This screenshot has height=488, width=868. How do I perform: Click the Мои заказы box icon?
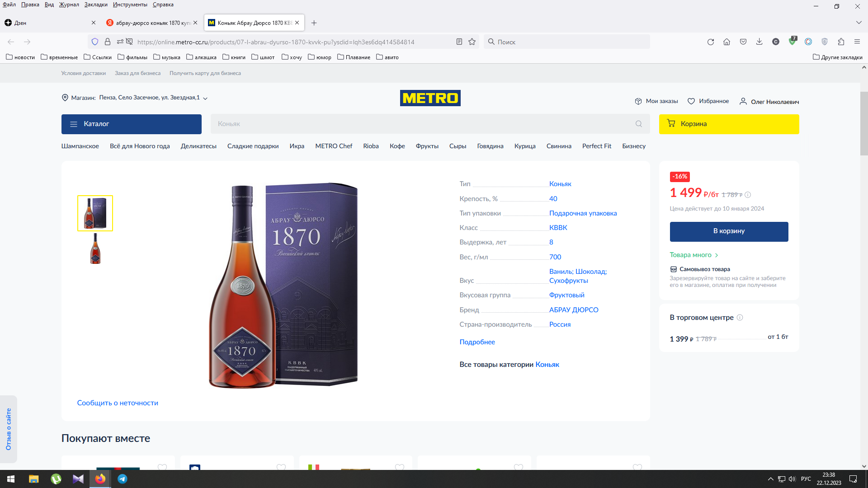(638, 101)
